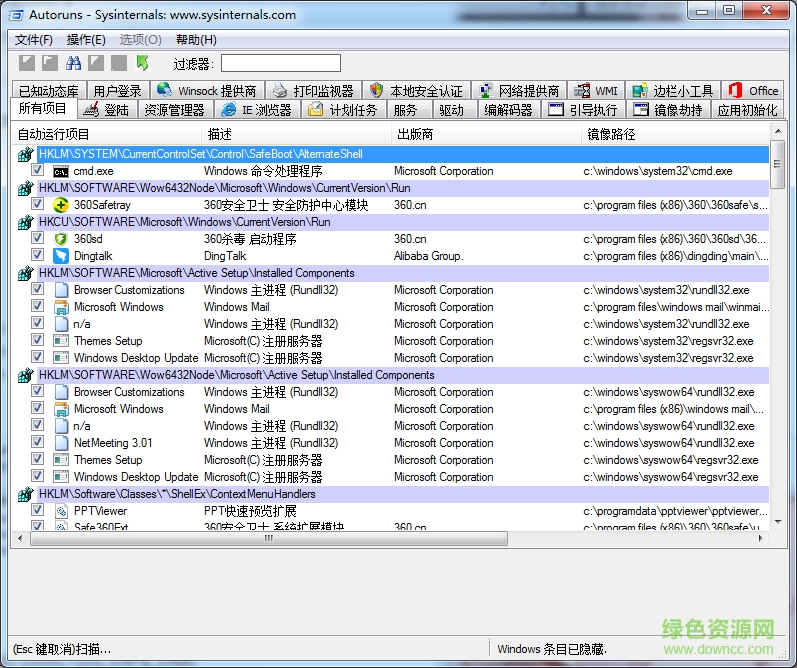The image size is (797, 668).
Task: Open the Winsock 提供商 tab
Action: pyautogui.click(x=207, y=90)
